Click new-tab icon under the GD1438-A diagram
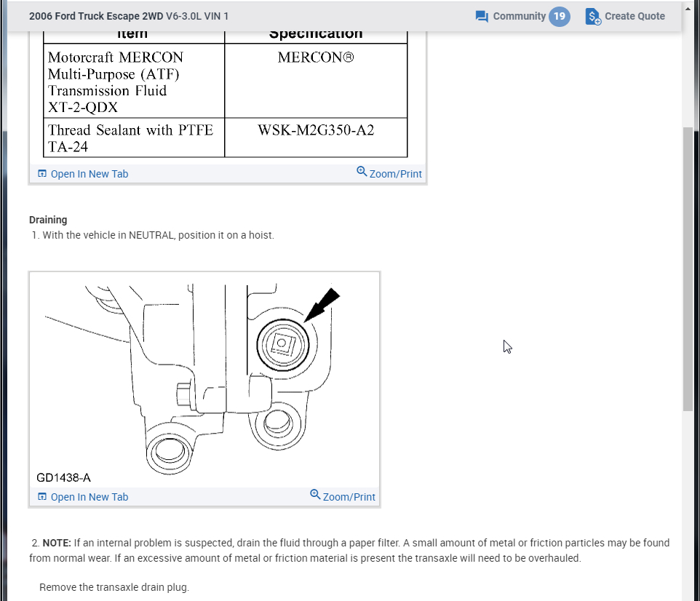 (x=42, y=496)
